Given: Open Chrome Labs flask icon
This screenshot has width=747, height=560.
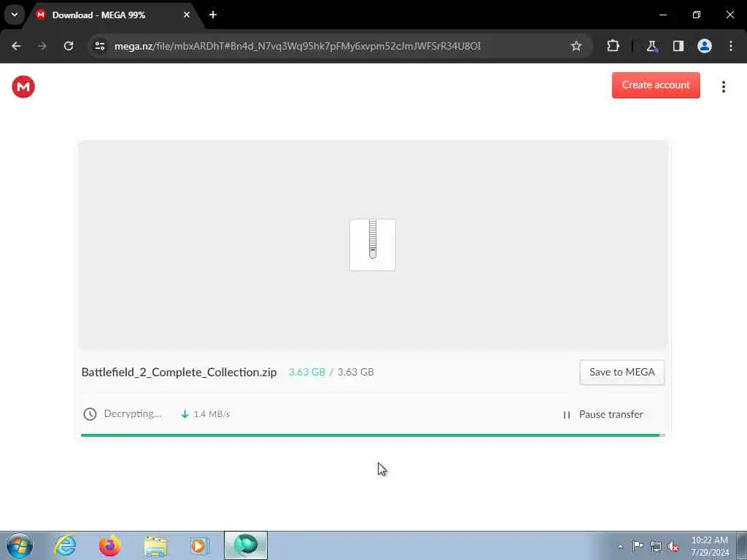Looking at the screenshot, I should tap(651, 46).
